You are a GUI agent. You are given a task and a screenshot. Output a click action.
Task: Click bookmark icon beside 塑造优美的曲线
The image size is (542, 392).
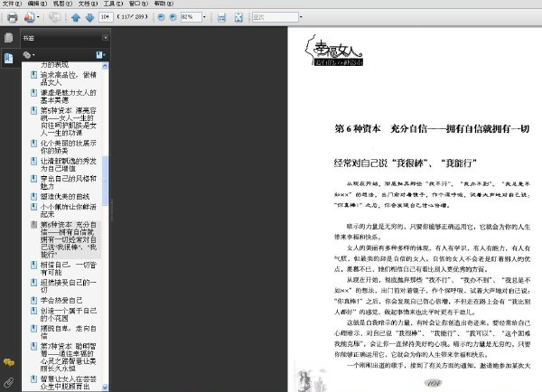33,196
